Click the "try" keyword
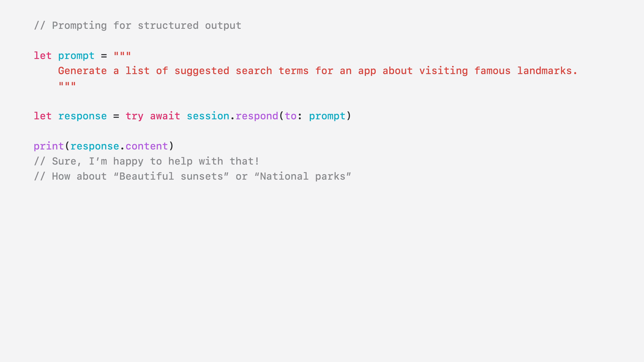The width and height of the screenshot is (644, 362). [134, 116]
